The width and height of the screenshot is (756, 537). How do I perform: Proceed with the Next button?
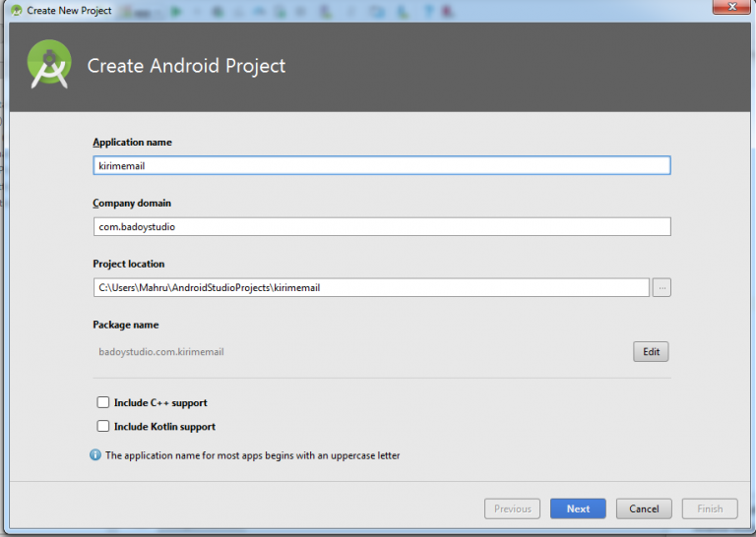coord(578,508)
